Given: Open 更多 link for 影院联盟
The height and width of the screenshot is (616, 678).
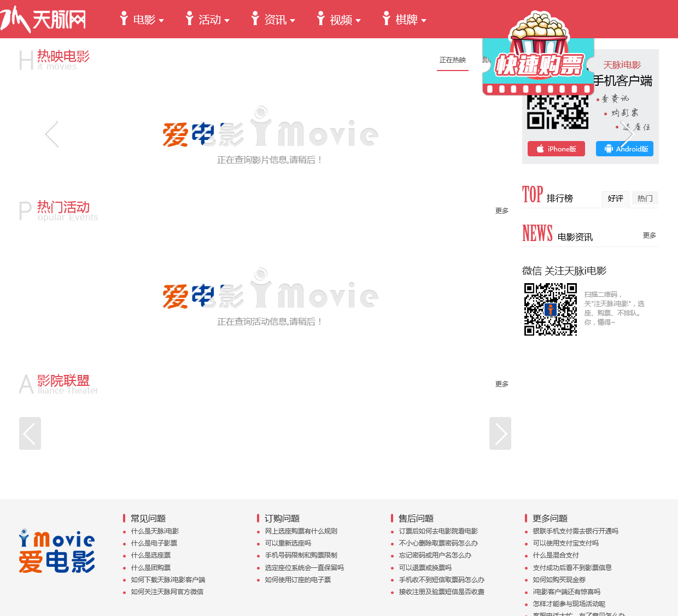Looking at the screenshot, I should pos(502,384).
